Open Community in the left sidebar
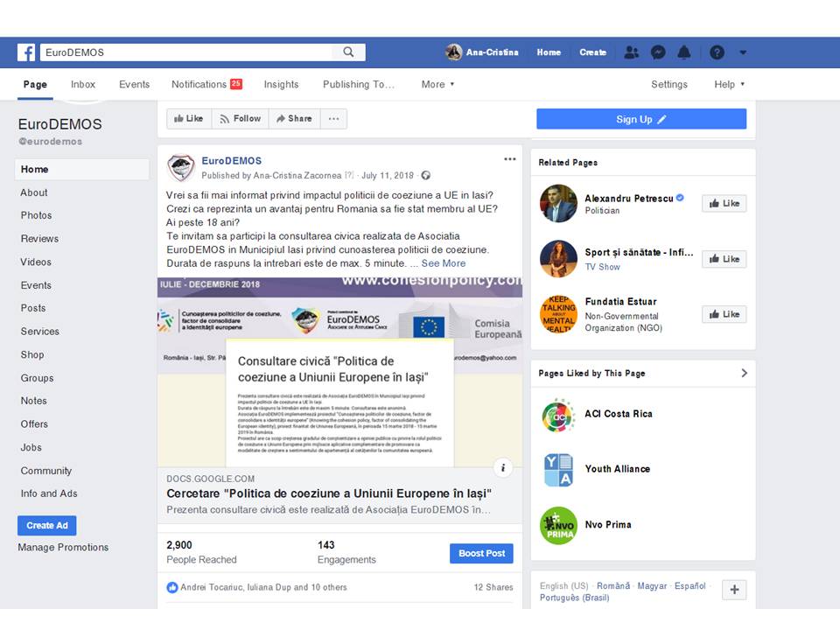The width and height of the screenshot is (840, 630). coord(46,471)
